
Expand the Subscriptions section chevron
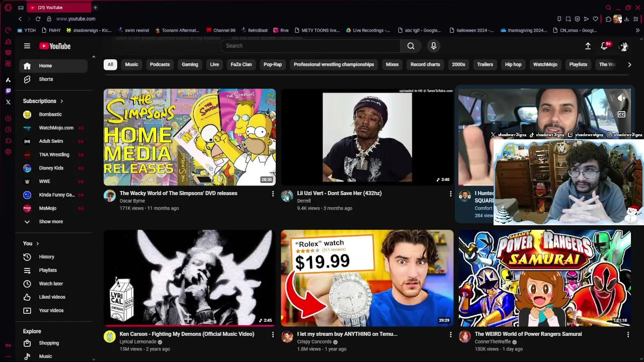point(61,101)
